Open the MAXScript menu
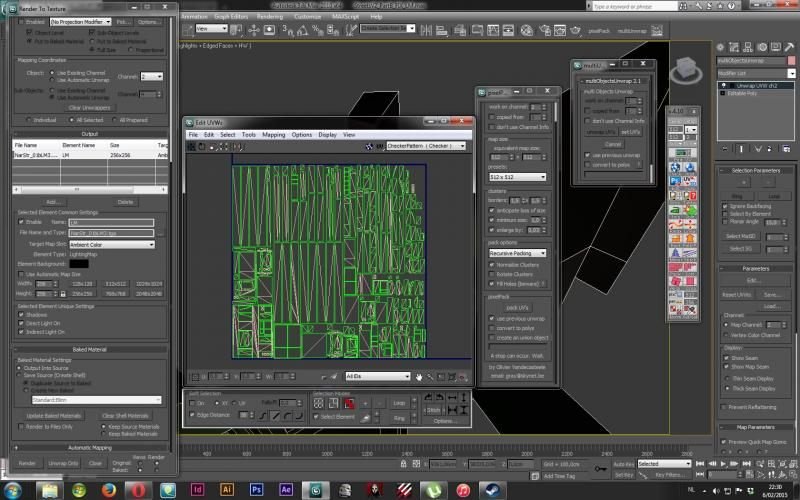The image size is (800, 500). click(345, 16)
